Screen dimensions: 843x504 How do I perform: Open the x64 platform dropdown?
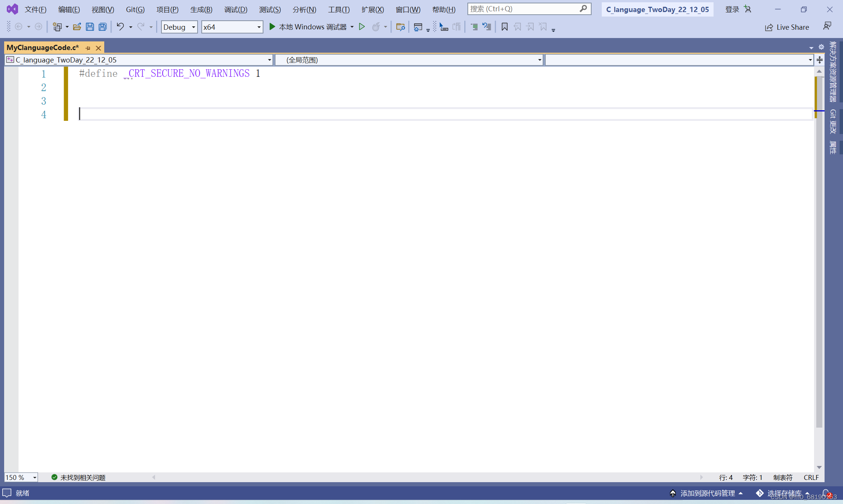232,27
